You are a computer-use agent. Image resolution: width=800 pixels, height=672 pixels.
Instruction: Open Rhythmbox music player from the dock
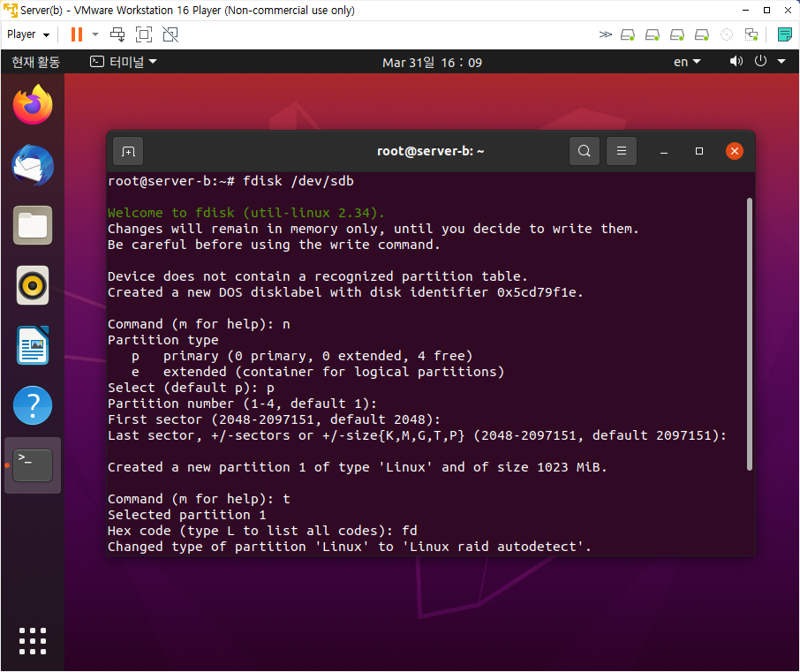click(x=33, y=285)
